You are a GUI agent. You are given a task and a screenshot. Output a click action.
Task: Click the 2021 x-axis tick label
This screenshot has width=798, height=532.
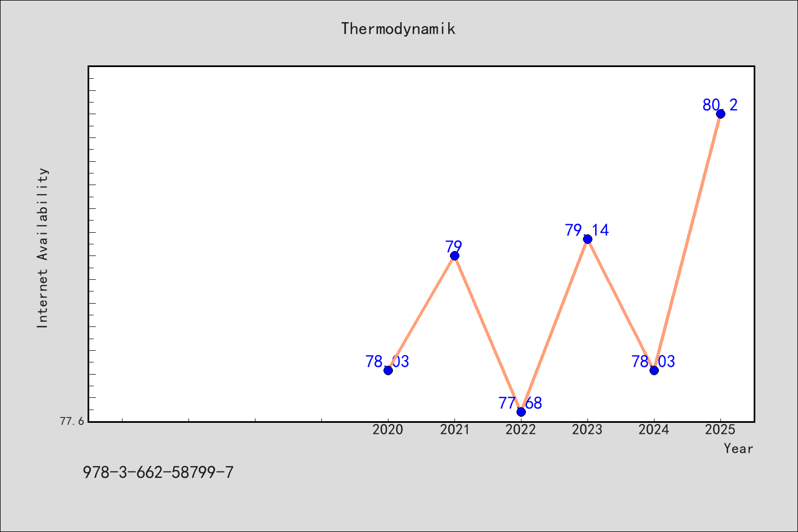coord(454,429)
